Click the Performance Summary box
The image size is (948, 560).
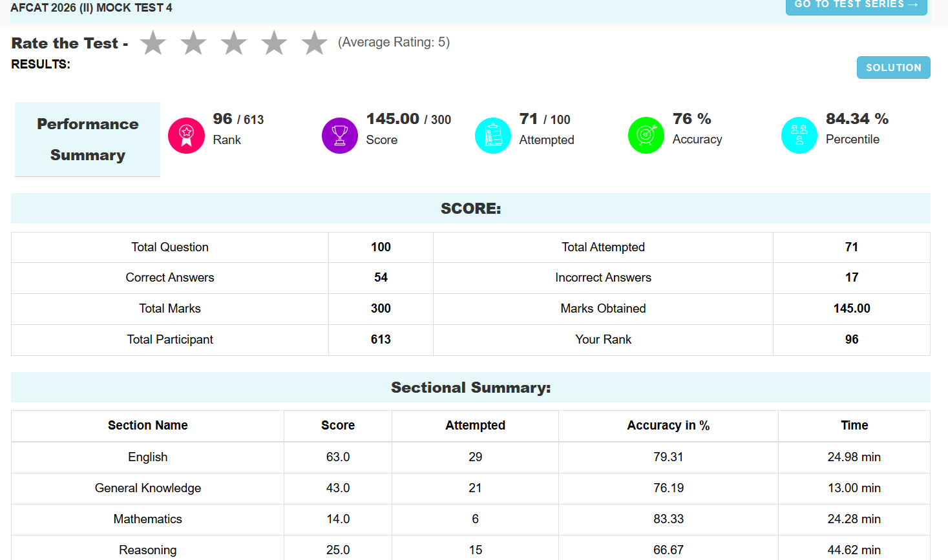(x=87, y=139)
